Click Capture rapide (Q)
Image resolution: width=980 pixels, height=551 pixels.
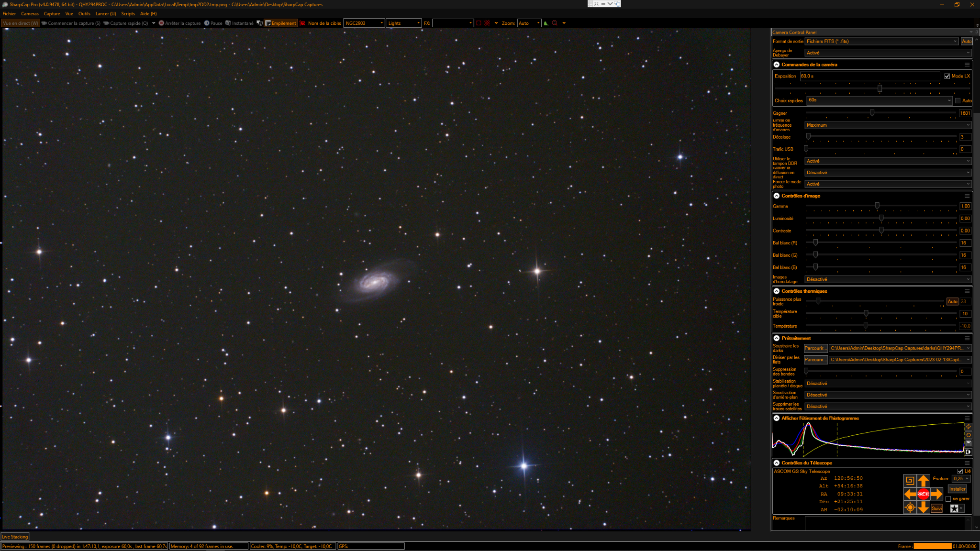(126, 23)
